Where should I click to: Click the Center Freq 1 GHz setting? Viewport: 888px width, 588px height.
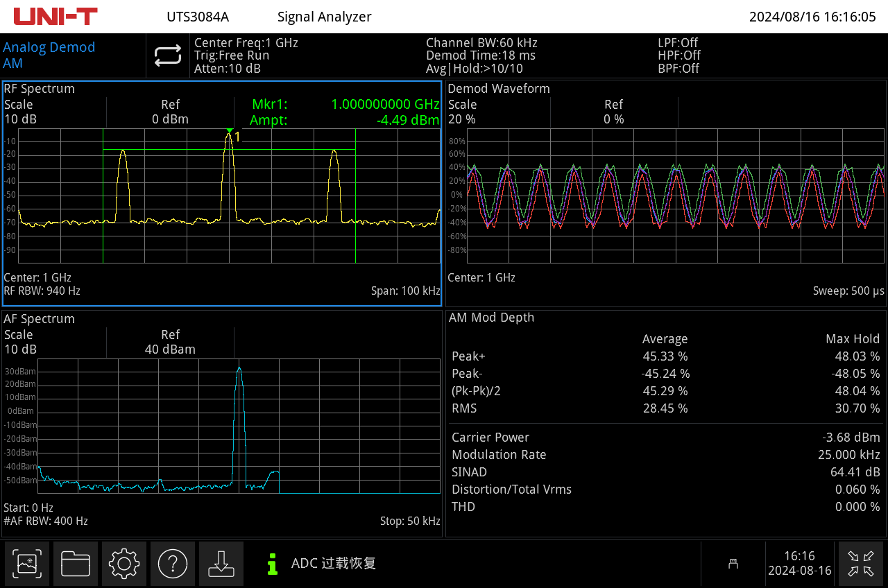coord(246,43)
